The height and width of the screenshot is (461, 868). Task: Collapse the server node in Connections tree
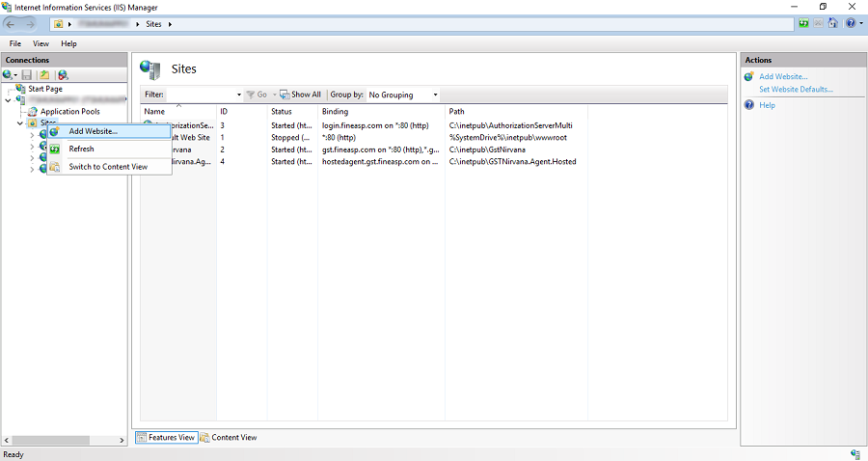tap(8, 100)
